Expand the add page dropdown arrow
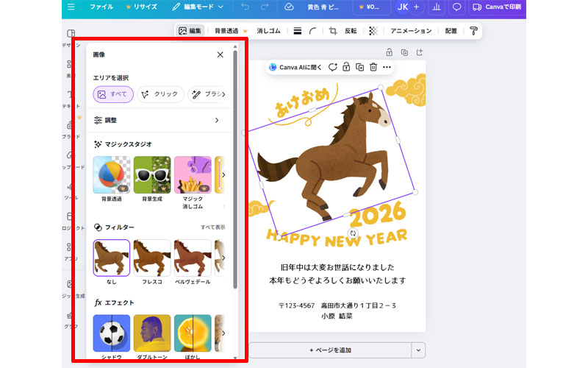The image size is (588, 368). point(418,350)
